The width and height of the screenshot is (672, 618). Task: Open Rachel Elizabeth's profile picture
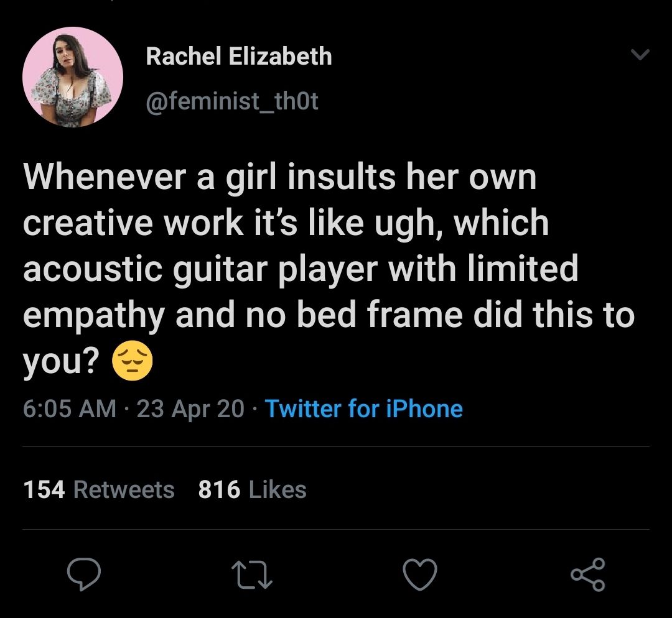[73, 77]
